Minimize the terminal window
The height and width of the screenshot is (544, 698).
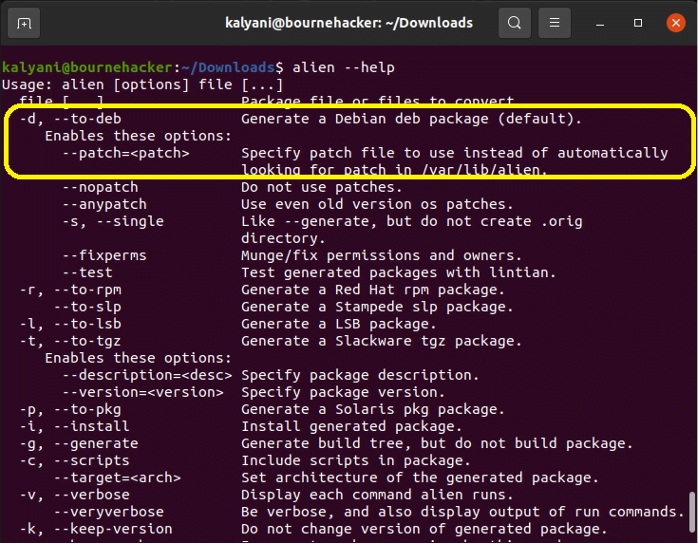[x=600, y=23]
